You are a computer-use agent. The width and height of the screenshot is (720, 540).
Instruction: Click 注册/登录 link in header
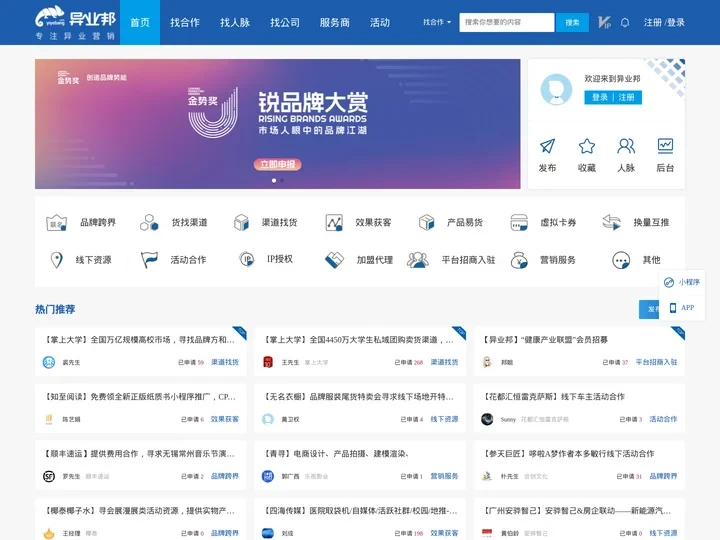[664, 22]
